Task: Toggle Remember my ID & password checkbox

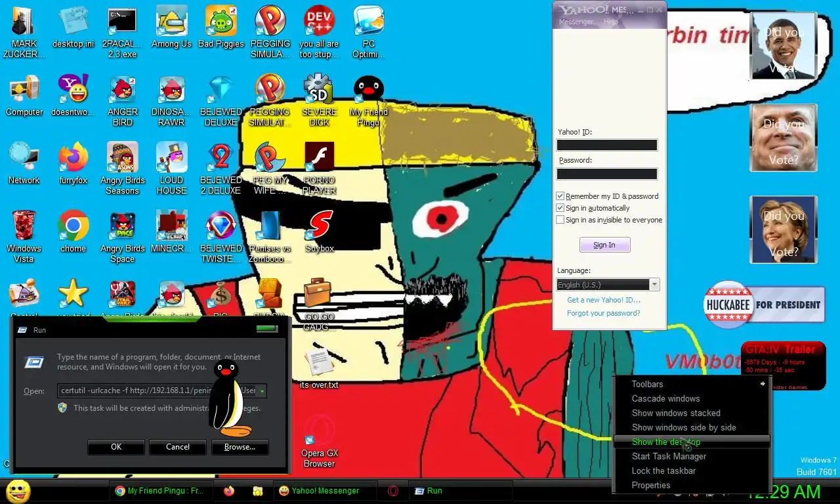Action: click(560, 196)
